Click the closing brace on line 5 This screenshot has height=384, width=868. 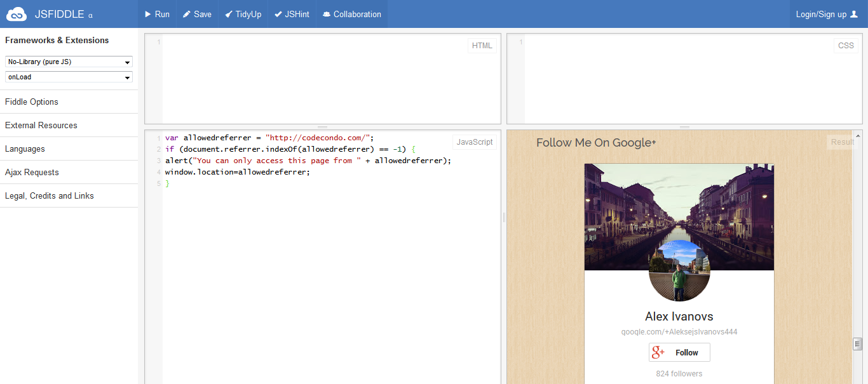click(168, 183)
